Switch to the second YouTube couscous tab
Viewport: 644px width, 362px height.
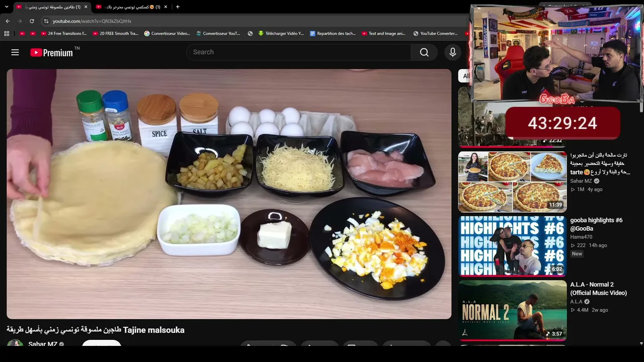pos(132,7)
